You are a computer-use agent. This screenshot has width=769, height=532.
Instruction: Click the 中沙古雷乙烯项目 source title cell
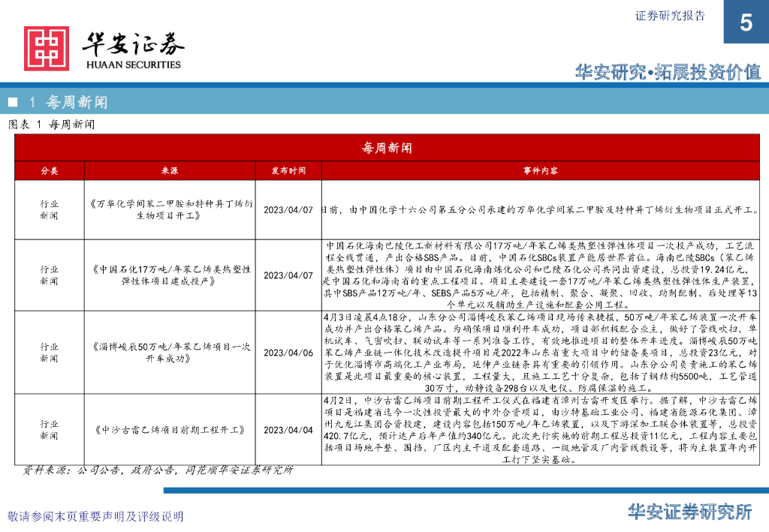pos(170,430)
